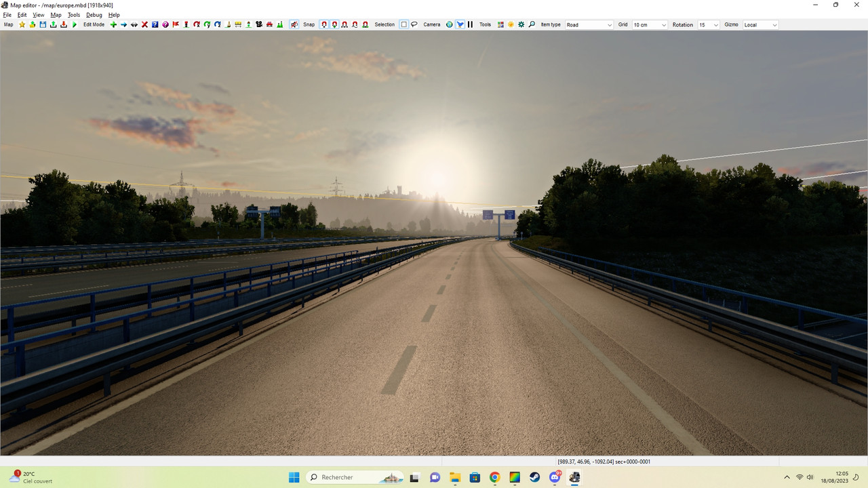Click the red car traffic icon
Screen dimensions: 868x488
269,24
